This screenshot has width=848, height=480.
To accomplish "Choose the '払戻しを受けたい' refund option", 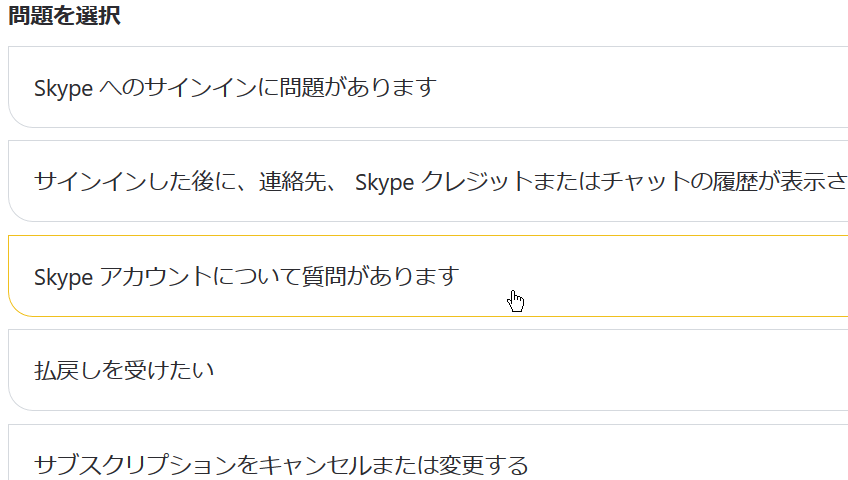I will pos(428,370).
